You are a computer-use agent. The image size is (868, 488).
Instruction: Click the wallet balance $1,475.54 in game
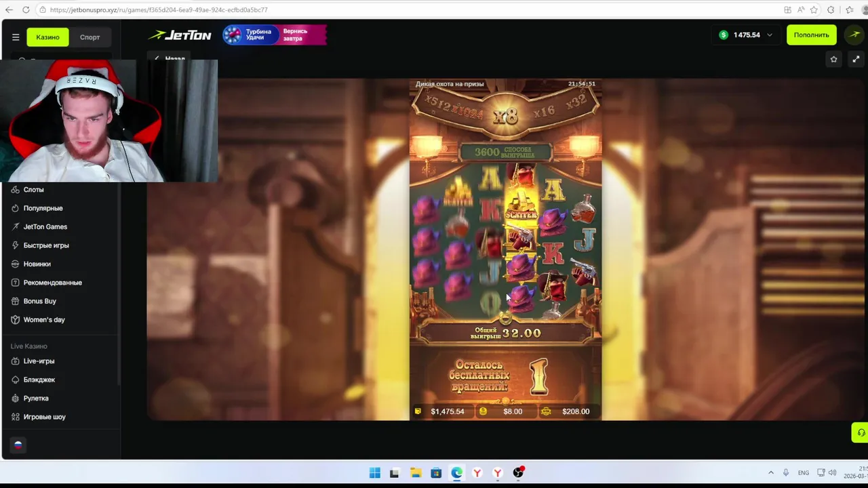click(x=440, y=411)
